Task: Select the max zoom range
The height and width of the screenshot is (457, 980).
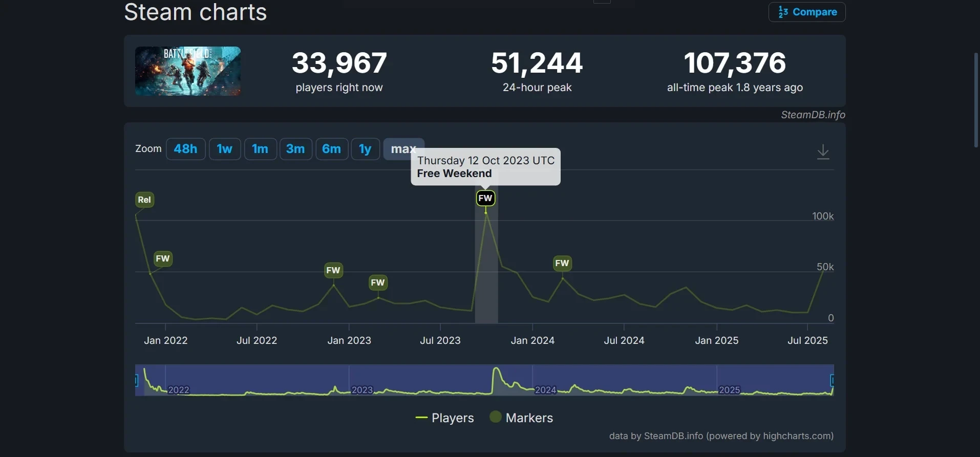Action: pyautogui.click(x=403, y=149)
